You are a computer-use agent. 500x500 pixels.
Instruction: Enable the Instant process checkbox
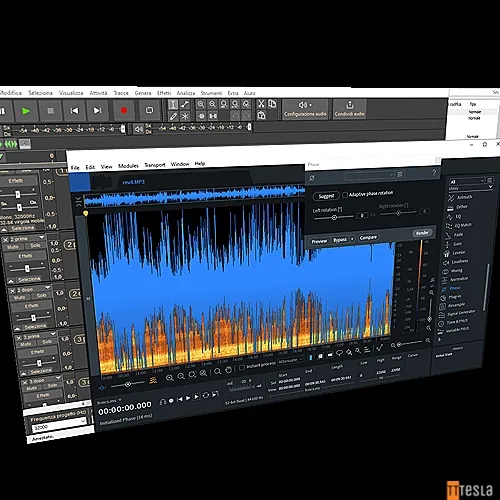tap(242, 367)
